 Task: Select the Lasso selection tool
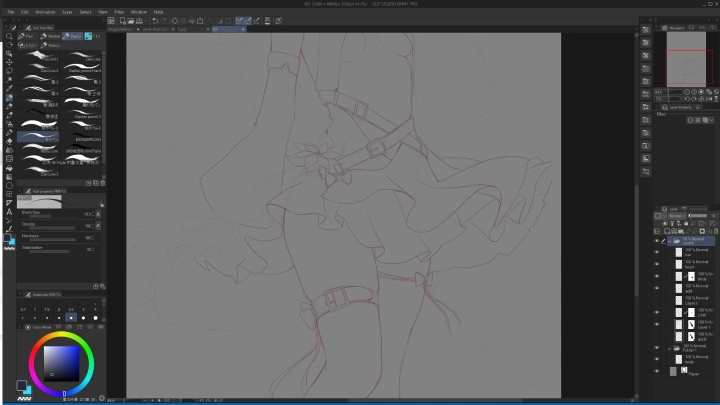coord(9,71)
